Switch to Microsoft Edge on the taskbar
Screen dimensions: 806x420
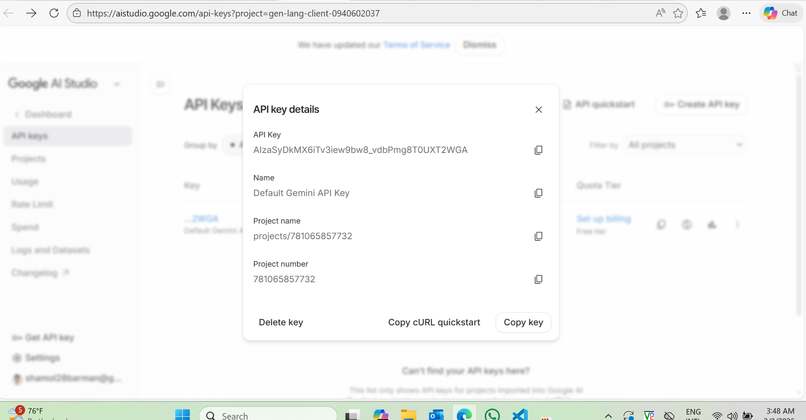pos(464,414)
